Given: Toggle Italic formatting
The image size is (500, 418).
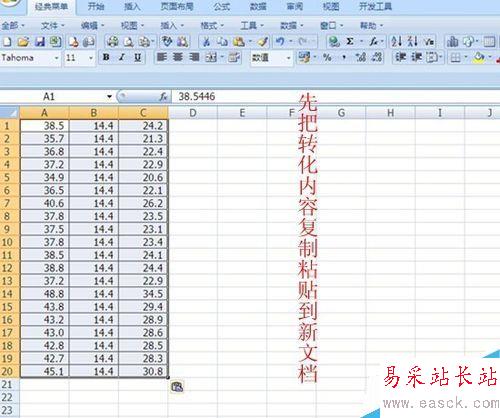Looking at the screenshot, I should [122, 58].
